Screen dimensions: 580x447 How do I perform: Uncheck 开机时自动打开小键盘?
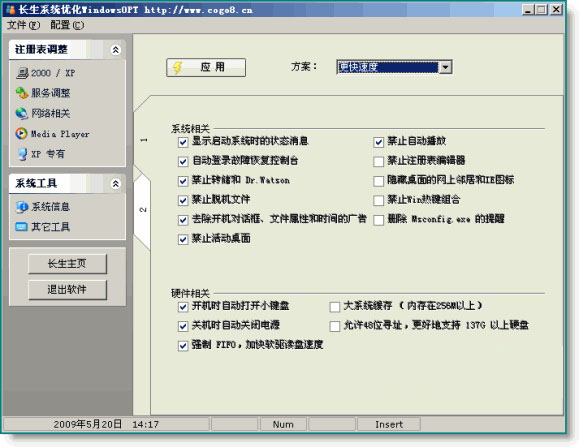pyautogui.click(x=183, y=307)
